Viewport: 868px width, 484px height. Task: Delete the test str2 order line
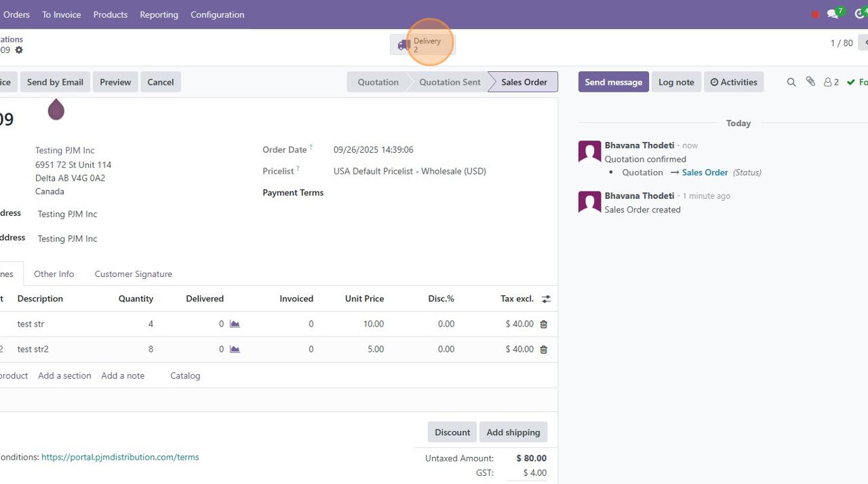pyautogui.click(x=543, y=350)
